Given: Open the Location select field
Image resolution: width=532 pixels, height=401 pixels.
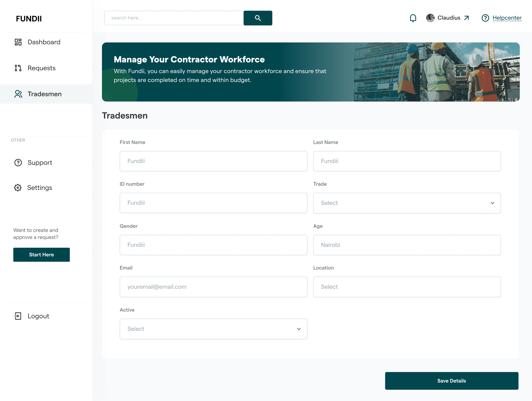Looking at the screenshot, I should (x=407, y=287).
